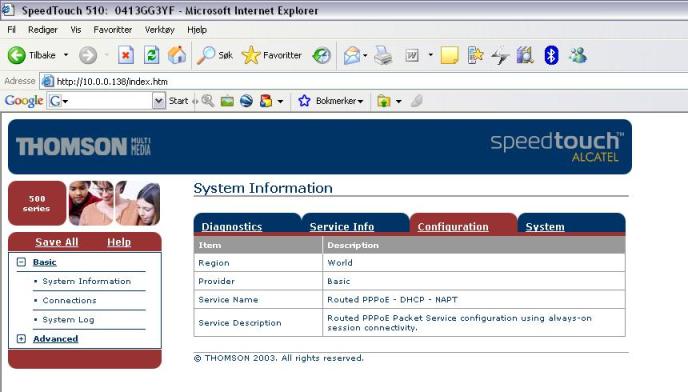The image size is (688, 392).
Task: Click the 'World' region value
Action: coord(340,263)
